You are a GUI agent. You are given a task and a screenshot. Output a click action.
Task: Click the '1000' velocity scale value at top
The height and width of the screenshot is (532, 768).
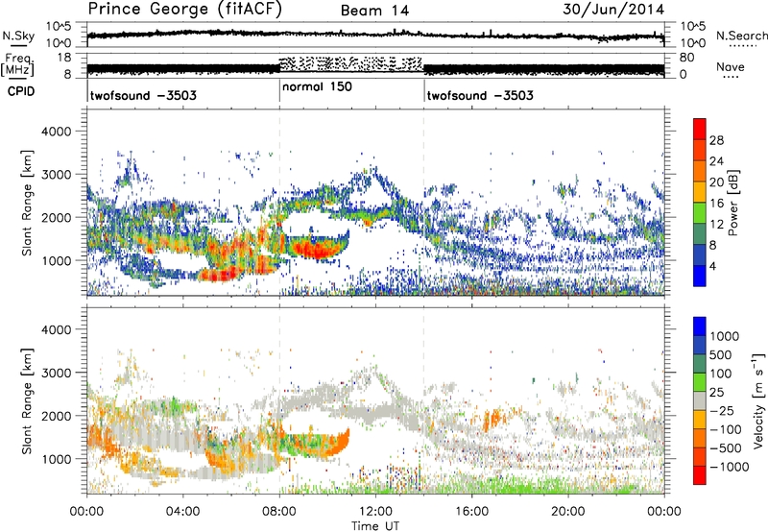[724, 336]
